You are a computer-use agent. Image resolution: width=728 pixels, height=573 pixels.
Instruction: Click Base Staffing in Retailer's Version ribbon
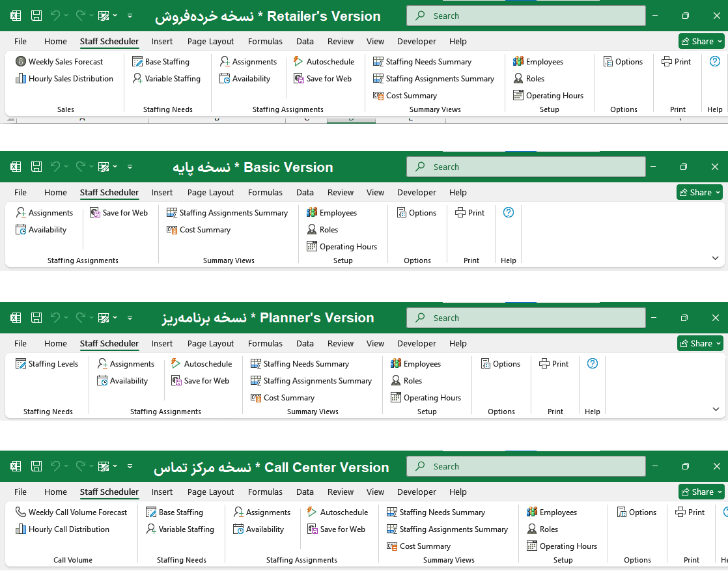pyautogui.click(x=161, y=62)
